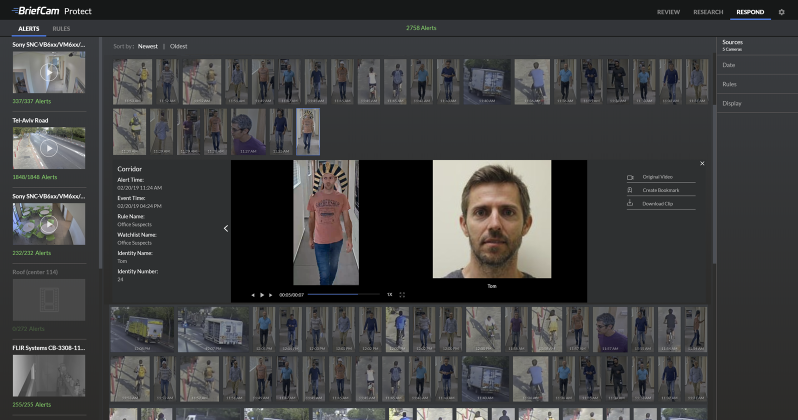The image size is (798, 420).
Task: Toggle fullscreen for the alert clip
Action: click(x=402, y=295)
